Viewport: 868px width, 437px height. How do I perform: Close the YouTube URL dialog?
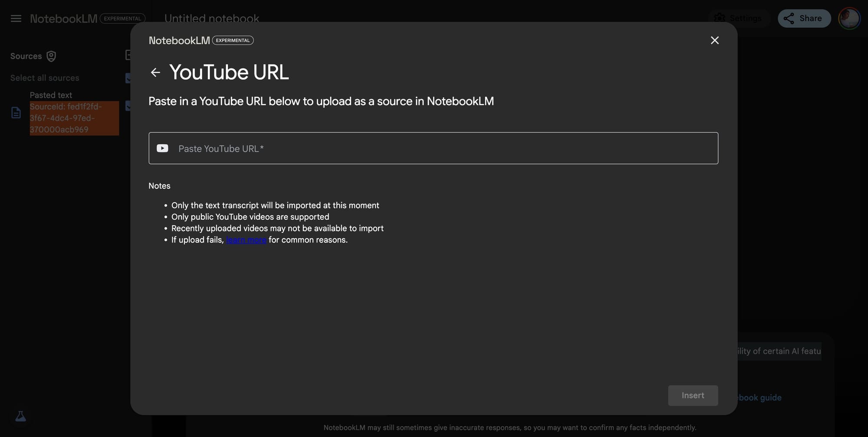click(x=715, y=40)
